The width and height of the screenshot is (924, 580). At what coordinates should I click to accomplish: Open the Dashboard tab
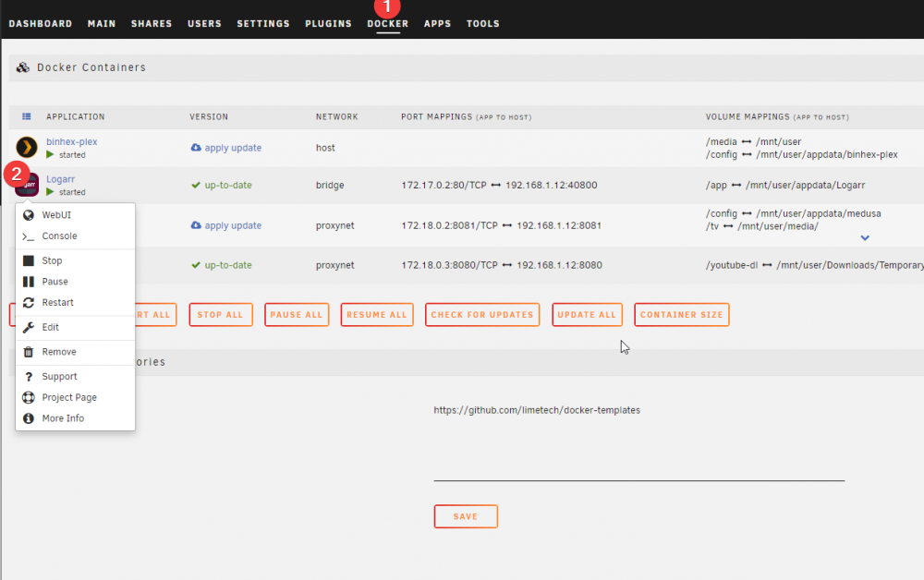40,24
